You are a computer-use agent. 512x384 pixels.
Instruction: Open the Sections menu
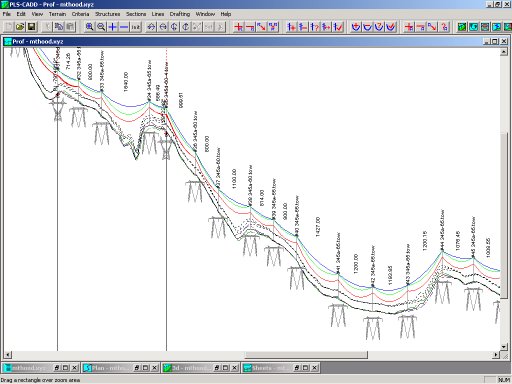(136, 14)
